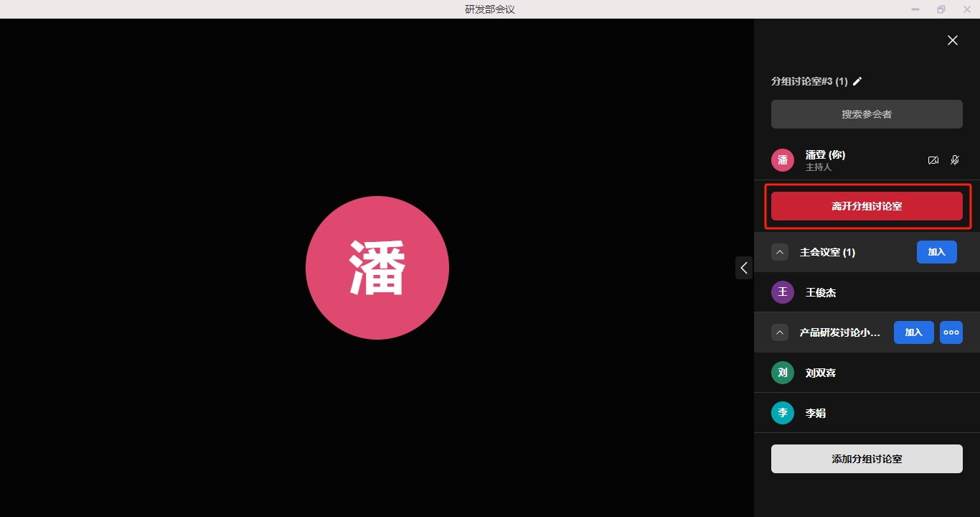The height and width of the screenshot is (517, 980).
Task: Click the large 潘 avatar in video area
Action: 377,268
